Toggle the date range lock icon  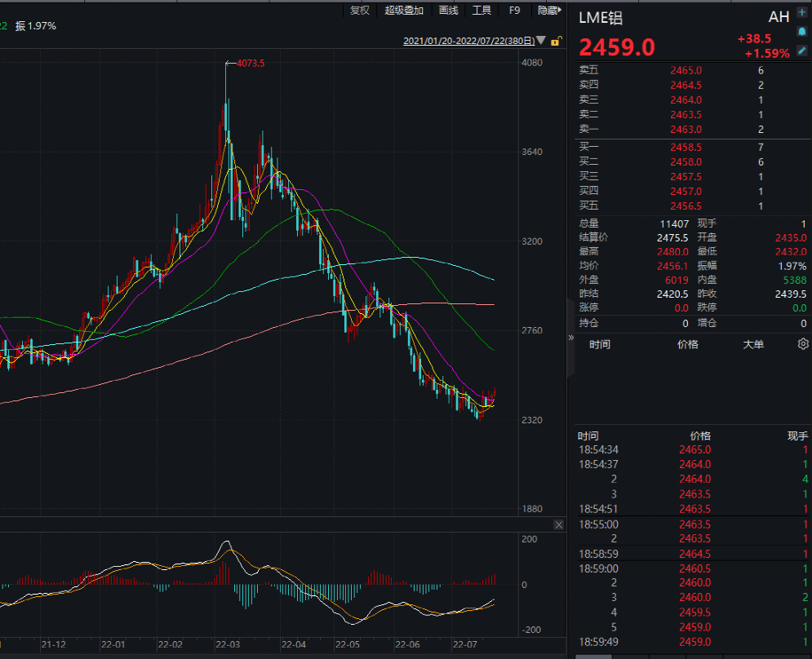557,40
